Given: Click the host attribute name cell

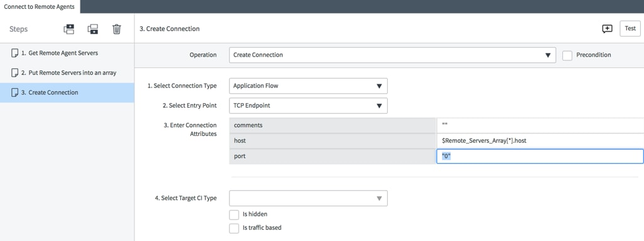Looking at the screenshot, I should coord(332,141).
